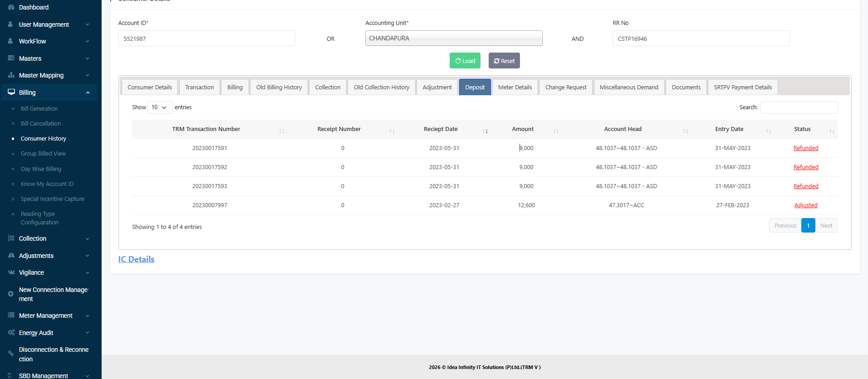Click the Dashboard icon in sidebar
Image resolution: width=868 pixels, height=379 pixels.
click(11, 7)
